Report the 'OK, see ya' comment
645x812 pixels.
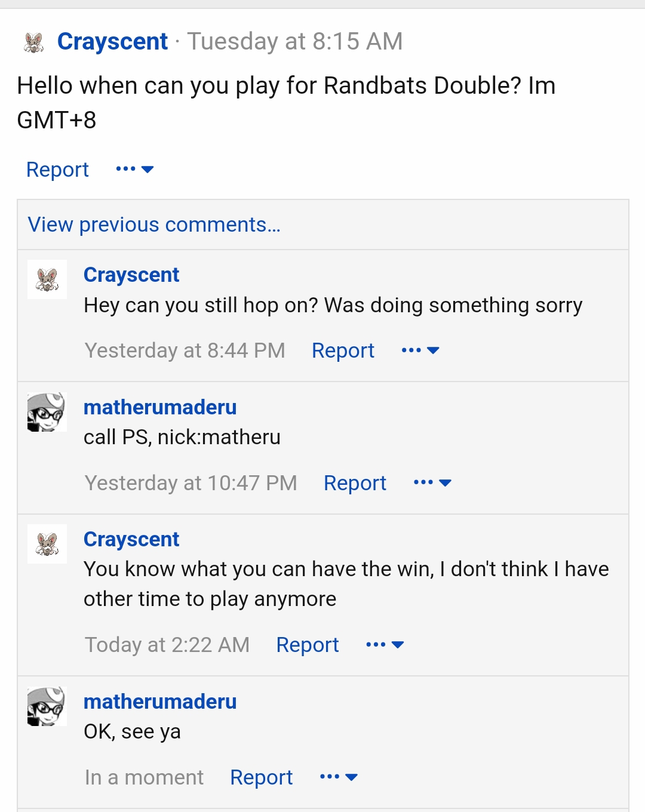(x=261, y=777)
